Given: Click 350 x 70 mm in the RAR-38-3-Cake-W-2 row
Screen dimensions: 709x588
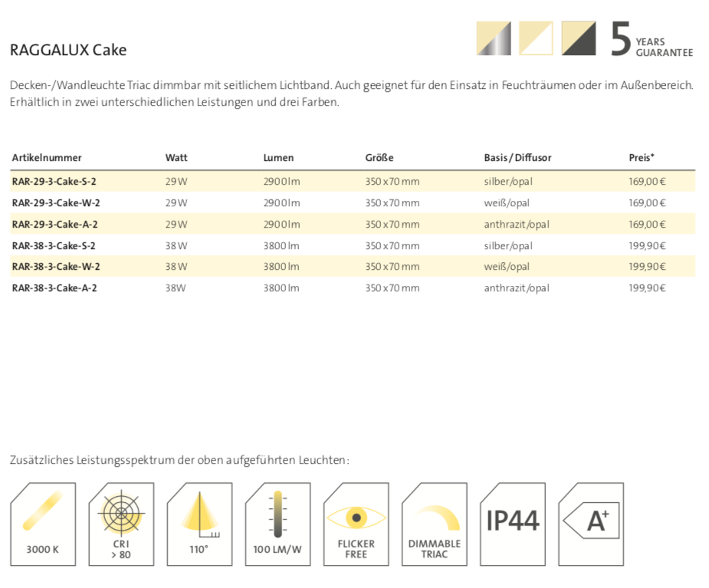Looking at the screenshot, I should point(392,267).
